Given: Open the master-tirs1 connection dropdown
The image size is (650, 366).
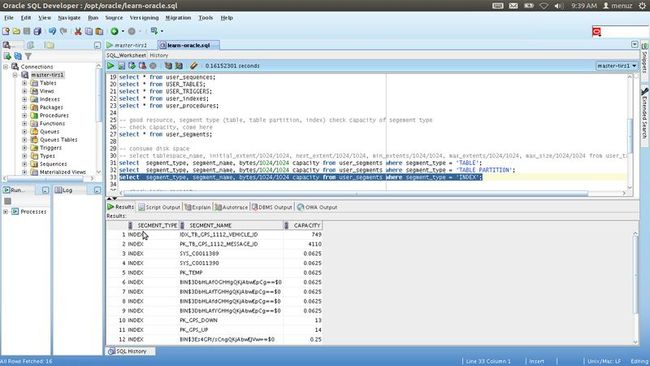Looking at the screenshot, I should point(617,65).
